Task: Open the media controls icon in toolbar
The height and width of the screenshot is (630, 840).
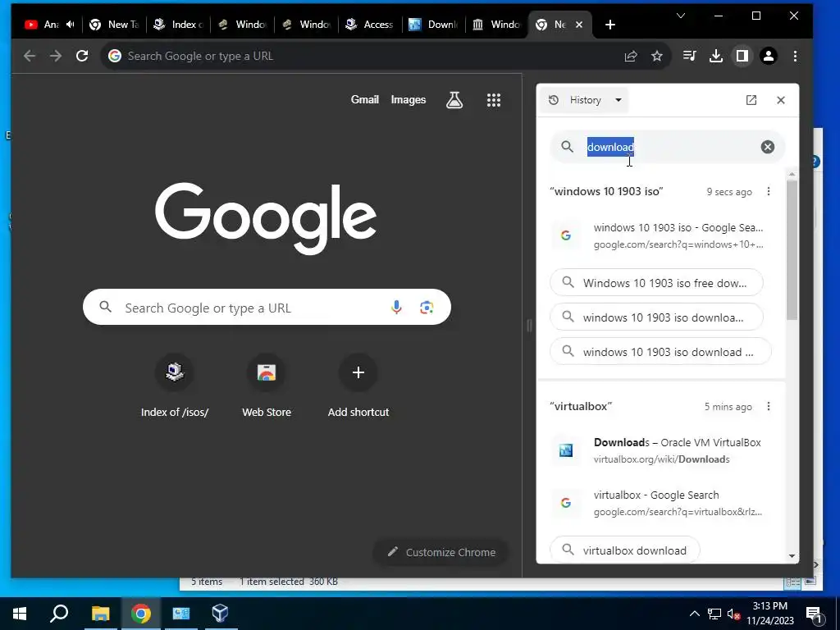Action: [x=689, y=56]
